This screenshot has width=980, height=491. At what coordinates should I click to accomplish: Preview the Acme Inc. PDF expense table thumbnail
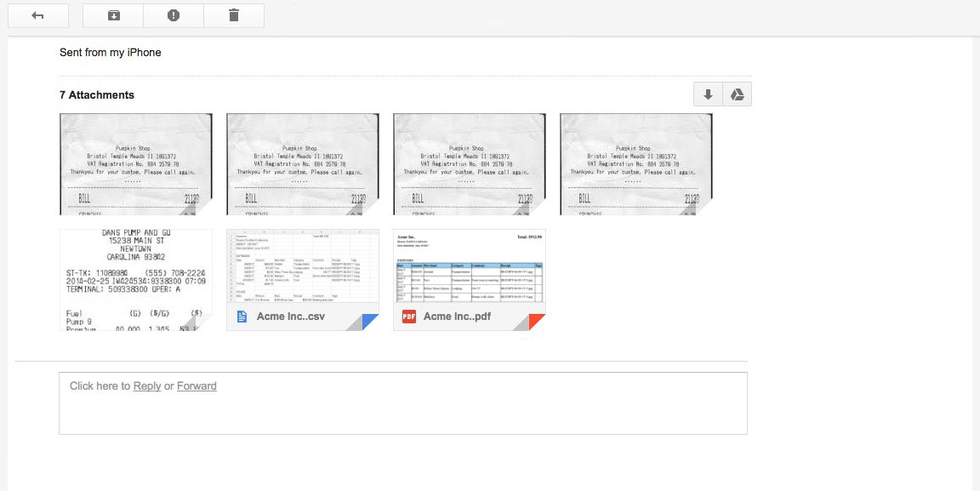point(470,266)
